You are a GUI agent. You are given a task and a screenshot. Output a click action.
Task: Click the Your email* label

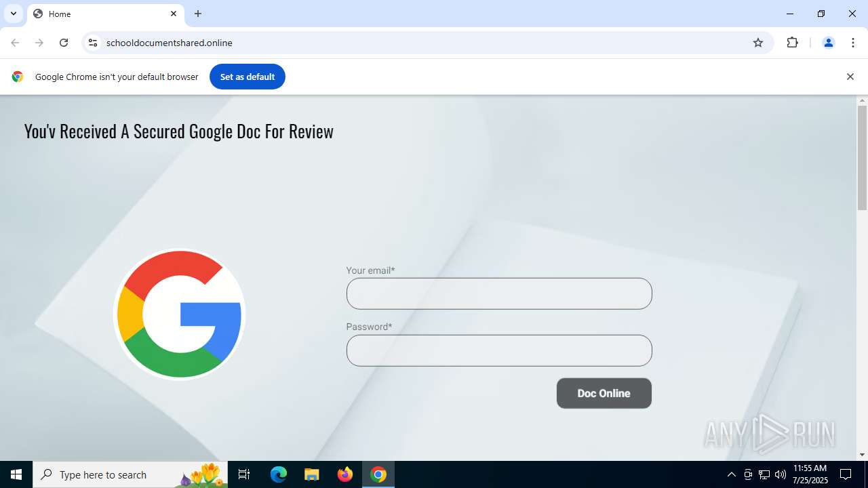(370, 270)
